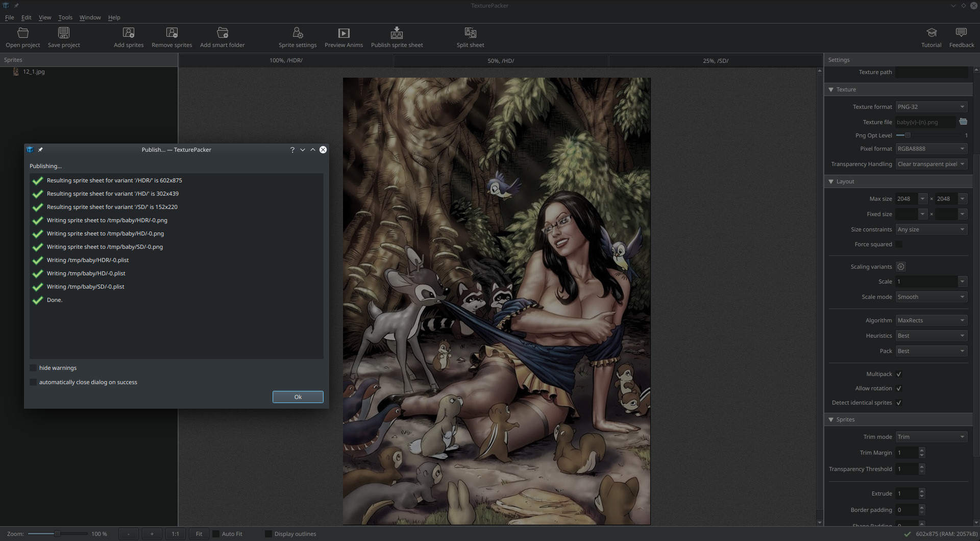Open the Tools menu
Image resolution: width=980 pixels, height=541 pixels.
[65, 17]
